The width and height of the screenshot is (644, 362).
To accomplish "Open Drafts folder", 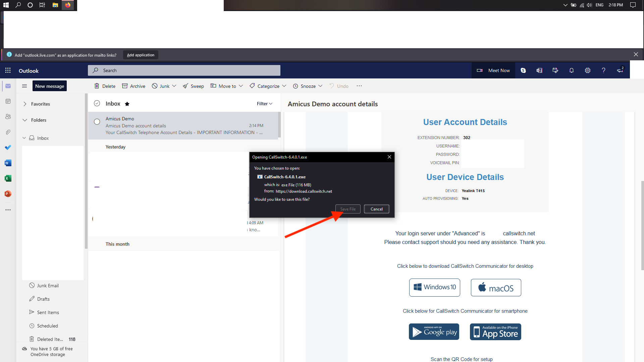I will click(x=43, y=299).
